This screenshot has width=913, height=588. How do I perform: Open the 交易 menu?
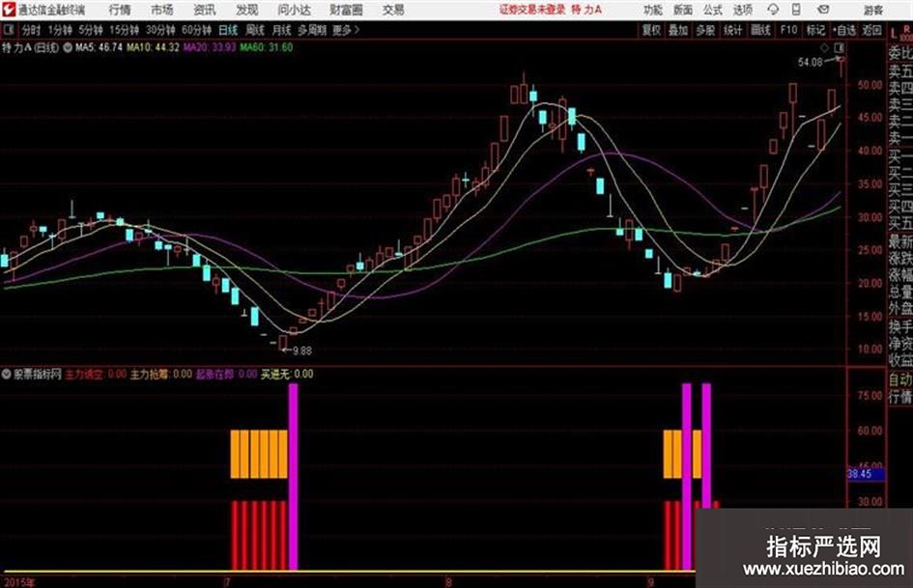click(393, 10)
